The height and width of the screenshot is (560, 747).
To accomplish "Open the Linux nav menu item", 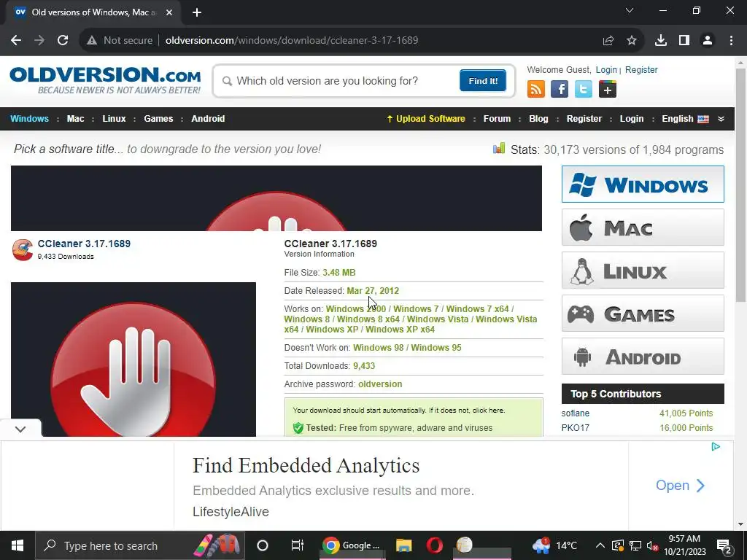I will pyautogui.click(x=114, y=119).
